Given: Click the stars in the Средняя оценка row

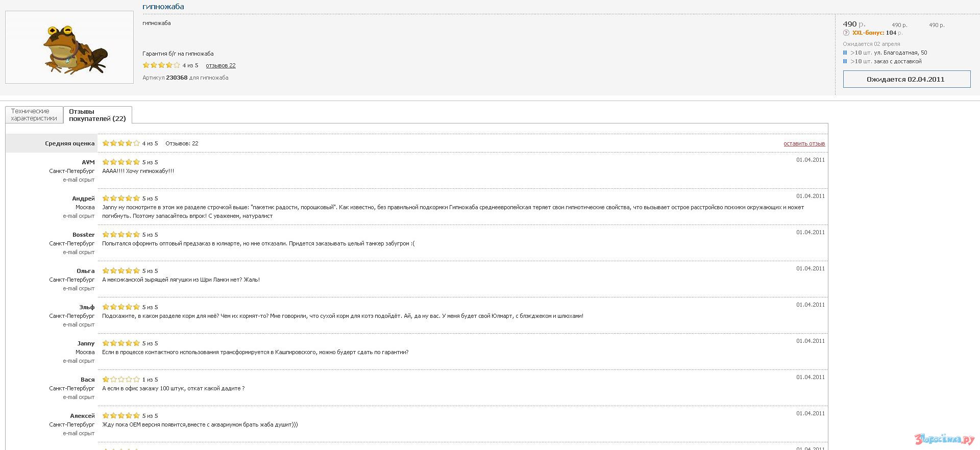Looking at the screenshot, I should pos(121,143).
